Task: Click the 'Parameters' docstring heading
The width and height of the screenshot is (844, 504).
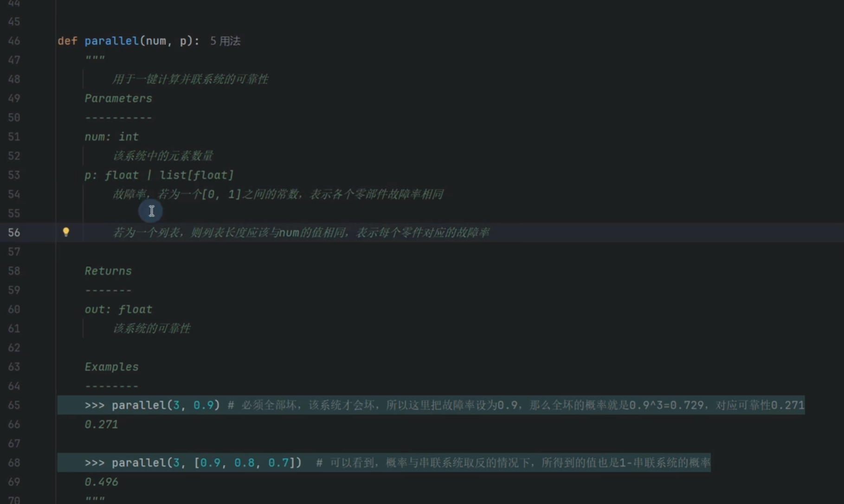Action: [118, 98]
